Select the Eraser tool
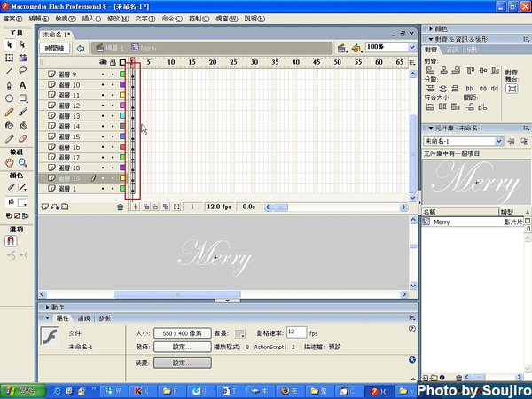This screenshot has height=399, width=532. pyautogui.click(x=22, y=139)
